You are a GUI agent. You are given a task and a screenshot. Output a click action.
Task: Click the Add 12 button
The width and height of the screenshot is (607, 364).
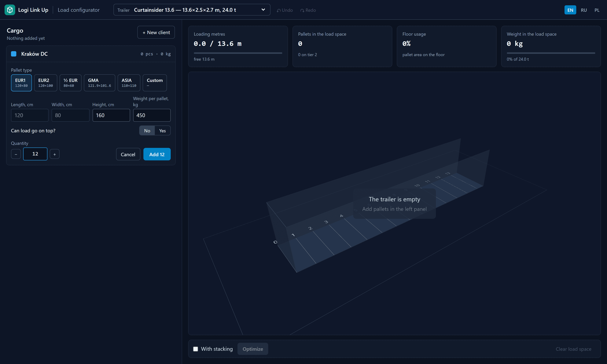(x=157, y=154)
